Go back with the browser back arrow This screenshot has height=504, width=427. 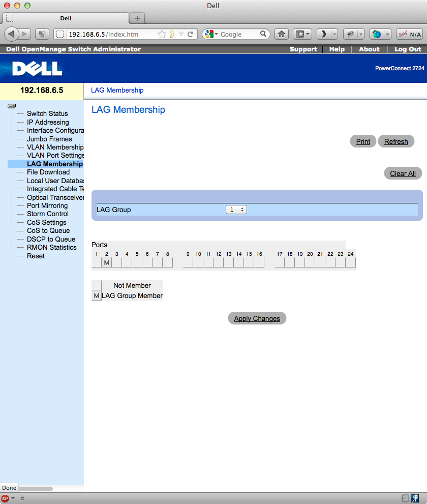(x=11, y=34)
